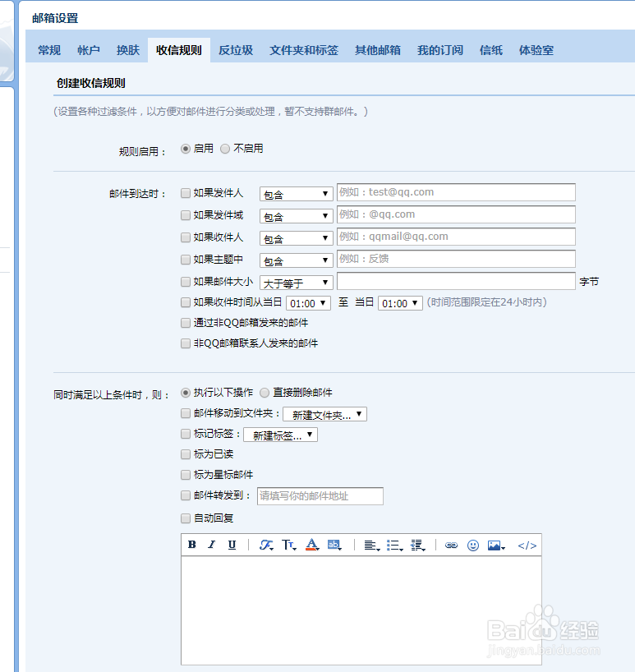
Task: Check the 邮件转发到 action
Action: pyautogui.click(x=186, y=495)
